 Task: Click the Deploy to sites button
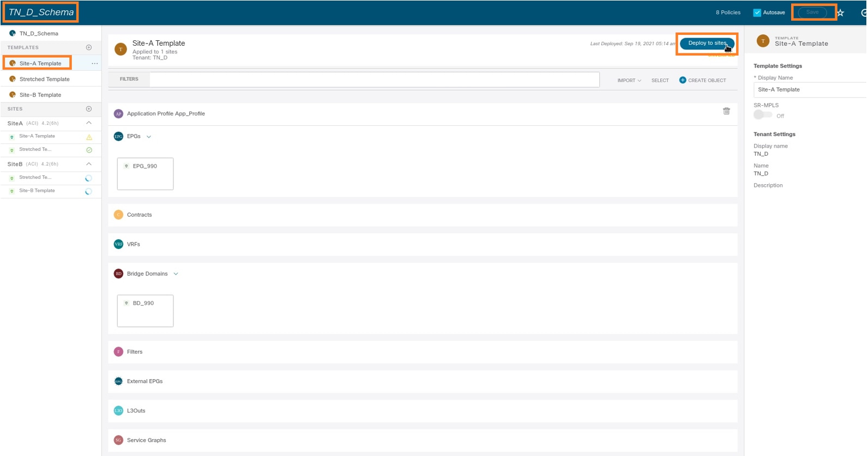point(707,43)
